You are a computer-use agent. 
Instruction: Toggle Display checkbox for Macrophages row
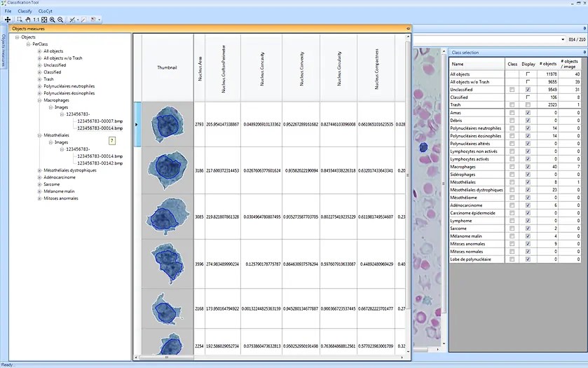point(528,167)
